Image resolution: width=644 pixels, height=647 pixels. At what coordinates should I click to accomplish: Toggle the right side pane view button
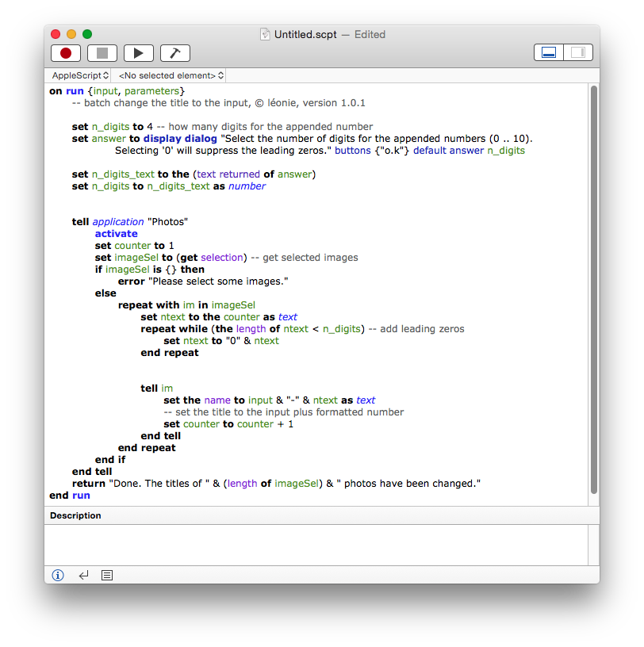coord(577,53)
